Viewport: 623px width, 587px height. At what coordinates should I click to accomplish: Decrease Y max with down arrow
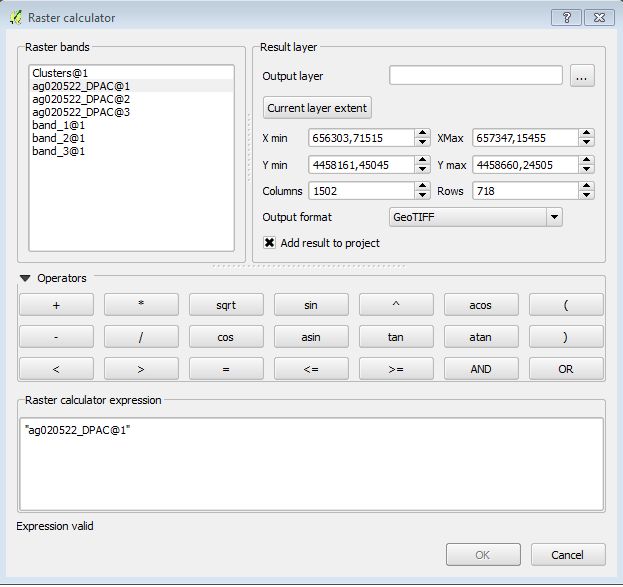586,169
